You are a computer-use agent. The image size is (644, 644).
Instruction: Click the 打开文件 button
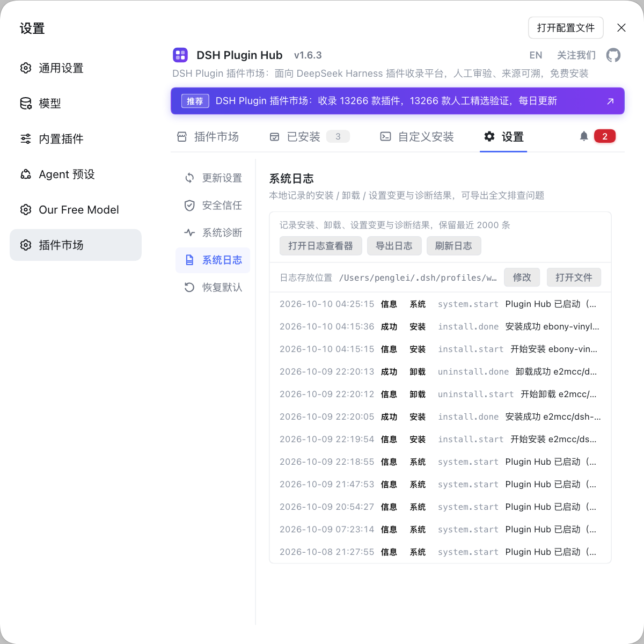[574, 277]
